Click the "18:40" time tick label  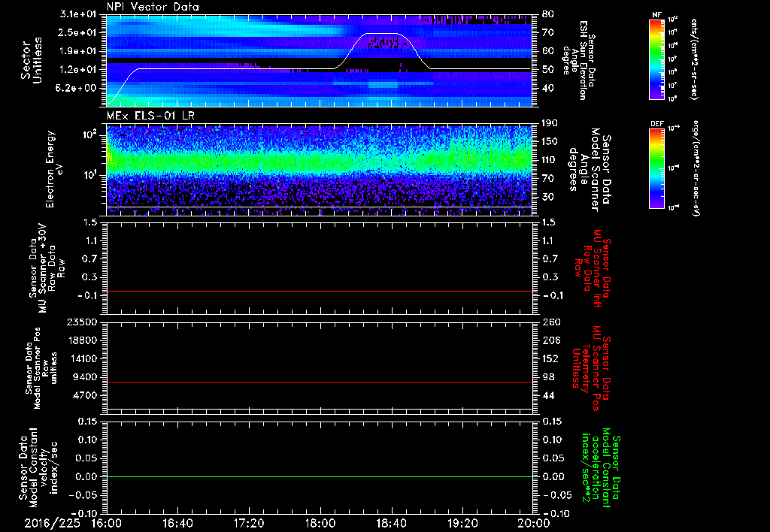(x=391, y=523)
